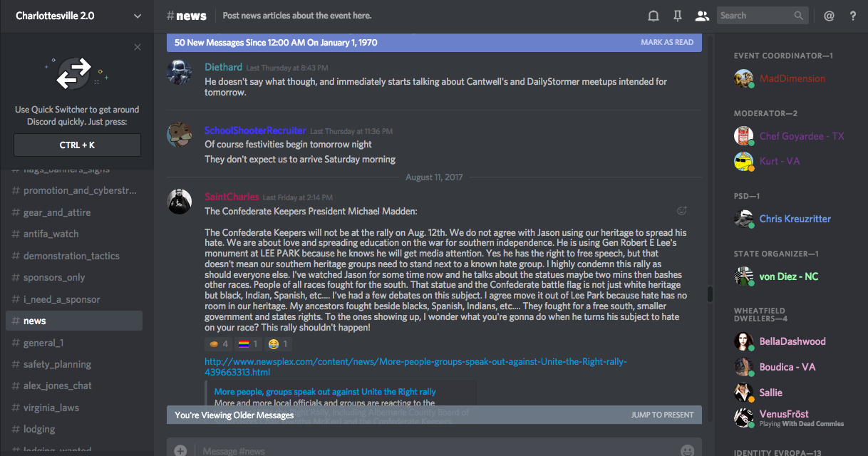Open Diethard's user avatar
Viewport: 868px width, 456px height.
(x=179, y=73)
